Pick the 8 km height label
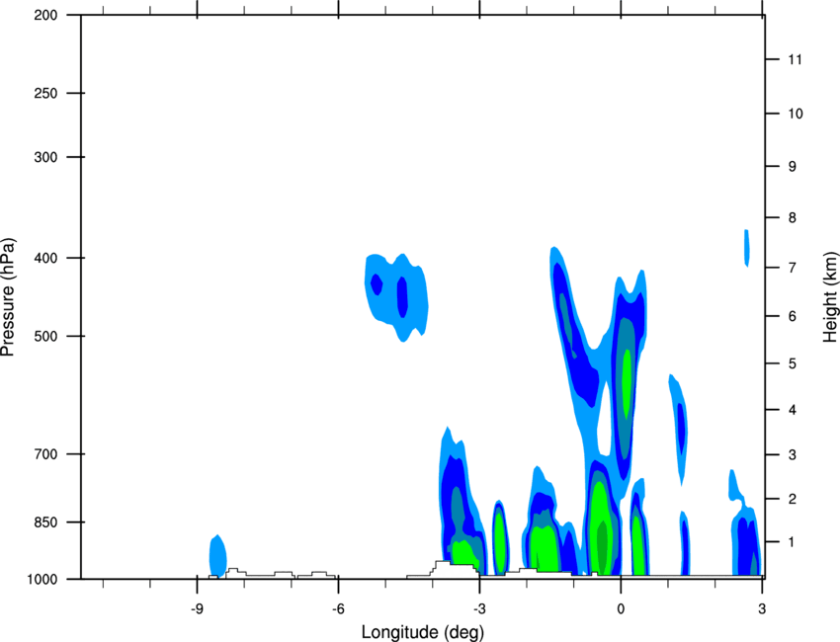840x642 pixels. [x=792, y=218]
